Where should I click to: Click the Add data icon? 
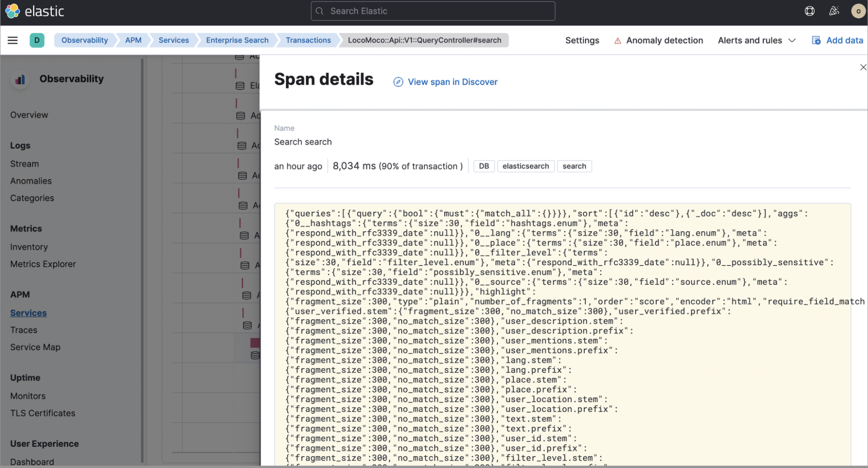click(816, 40)
